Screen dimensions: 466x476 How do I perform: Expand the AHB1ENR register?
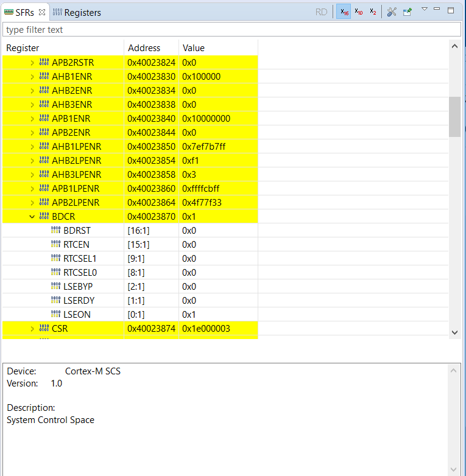coord(32,77)
